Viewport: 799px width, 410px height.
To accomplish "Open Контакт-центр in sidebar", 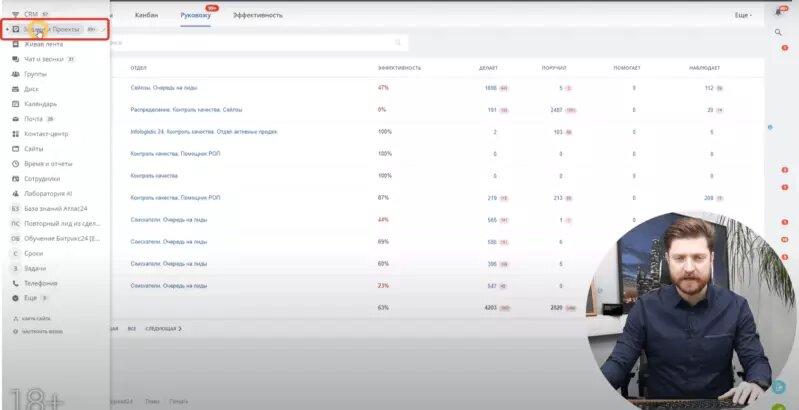I will 46,134.
